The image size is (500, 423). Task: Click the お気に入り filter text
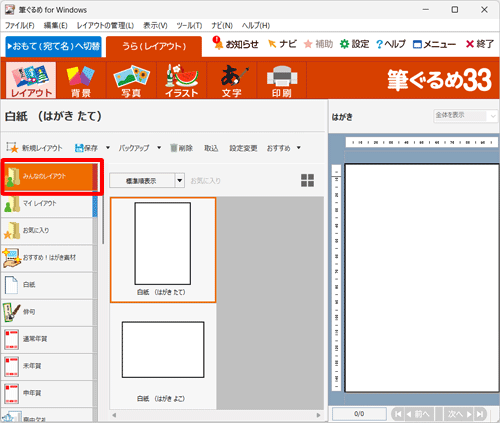click(x=205, y=181)
